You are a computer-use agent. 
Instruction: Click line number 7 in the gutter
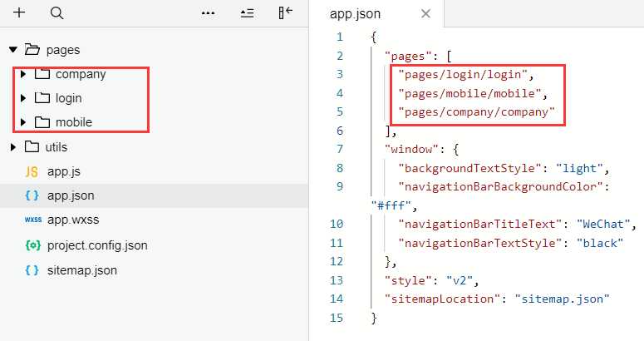(340, 149)
